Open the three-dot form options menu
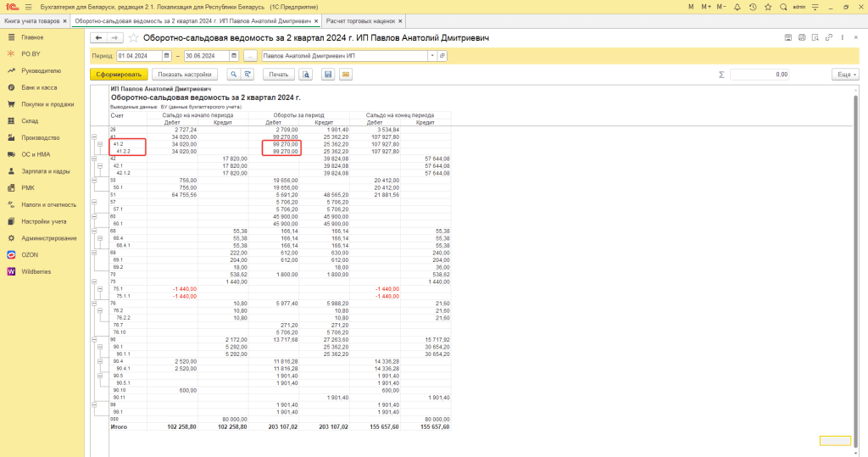 click(x=842, y=37)
